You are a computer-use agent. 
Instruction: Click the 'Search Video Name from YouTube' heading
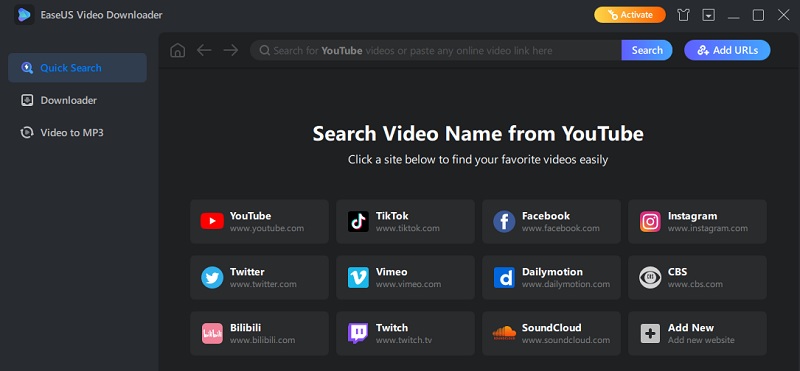pos(478,134)
